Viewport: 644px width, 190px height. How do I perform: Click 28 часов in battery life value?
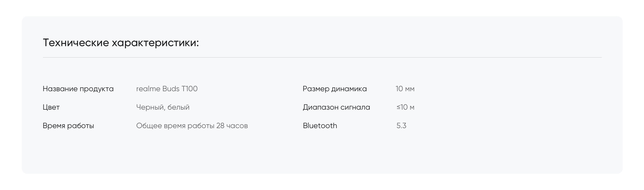point(232,126)
